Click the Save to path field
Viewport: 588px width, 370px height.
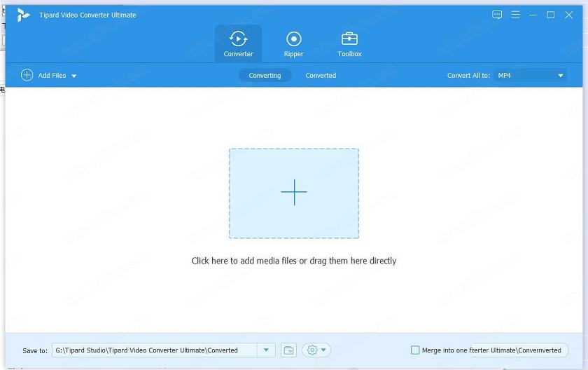[154, 350]
